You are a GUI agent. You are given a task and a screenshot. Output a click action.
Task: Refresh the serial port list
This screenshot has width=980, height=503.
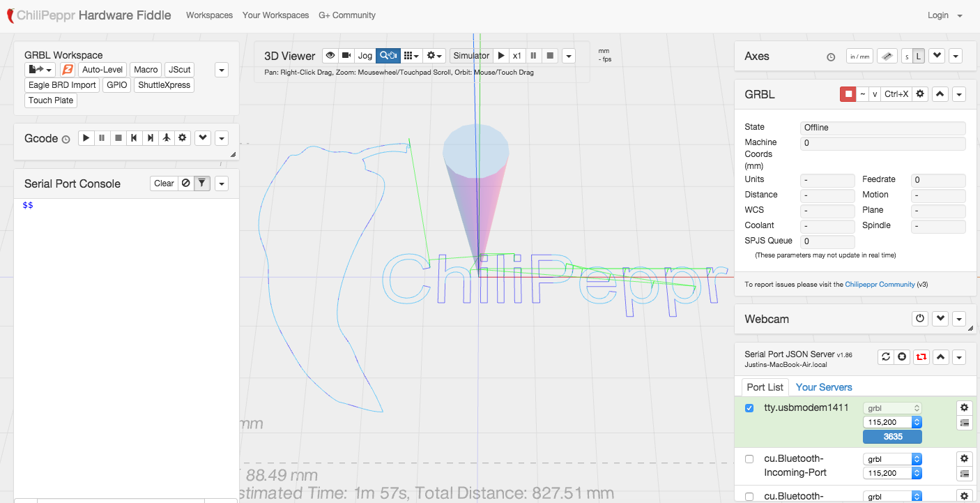click(x=886, y=357)
